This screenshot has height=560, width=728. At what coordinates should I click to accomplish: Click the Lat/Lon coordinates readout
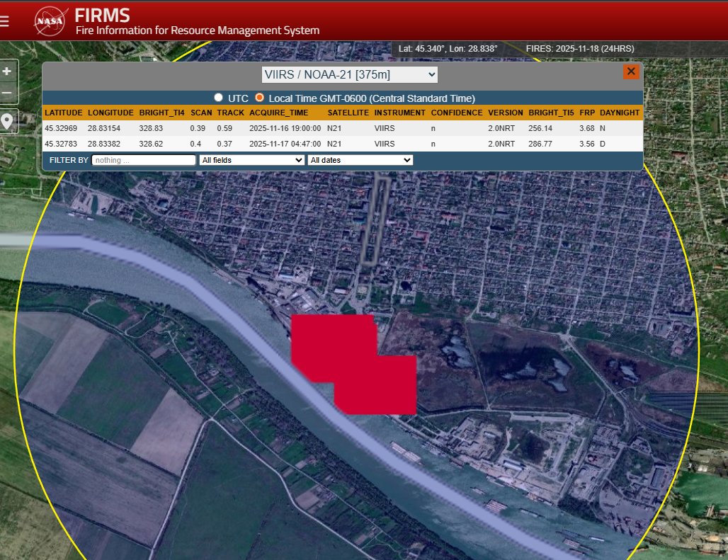point(448,49)
